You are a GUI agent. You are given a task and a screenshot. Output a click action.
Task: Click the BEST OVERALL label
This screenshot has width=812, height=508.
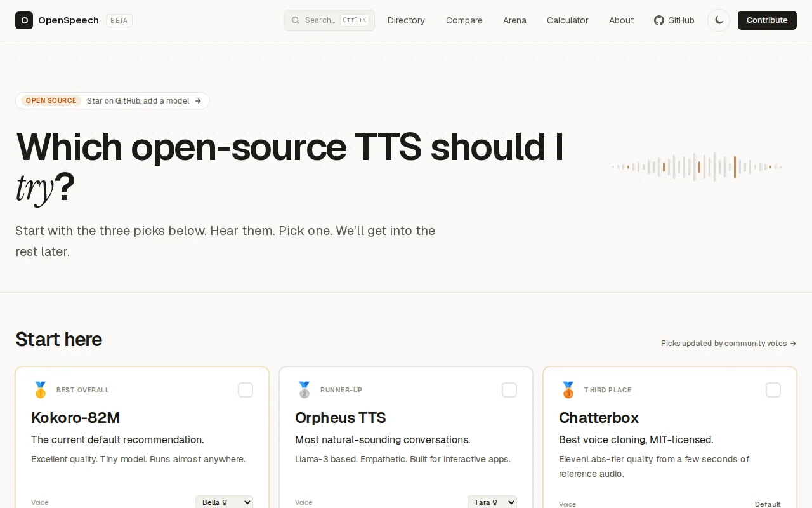83,390
